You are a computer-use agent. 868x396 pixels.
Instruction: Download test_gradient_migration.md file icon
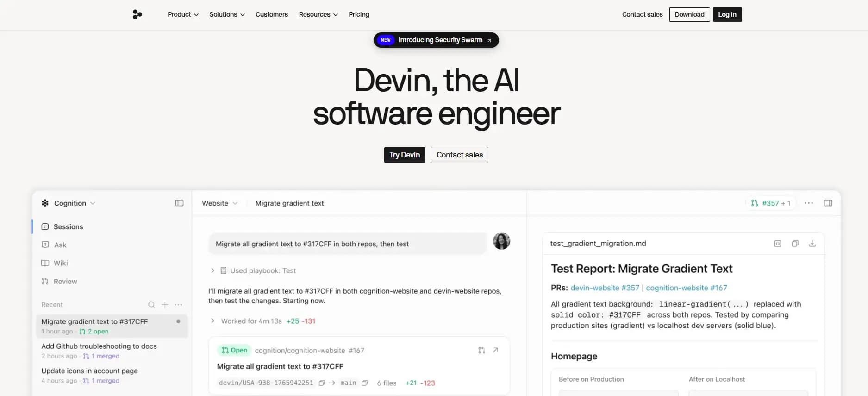click(x=812, y=244)
